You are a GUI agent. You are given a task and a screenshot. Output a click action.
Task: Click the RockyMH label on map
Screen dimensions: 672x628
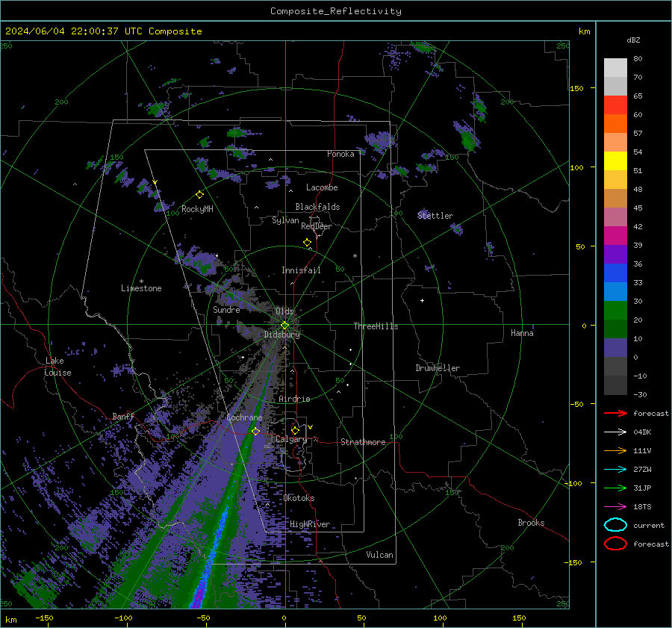point(197,209)
